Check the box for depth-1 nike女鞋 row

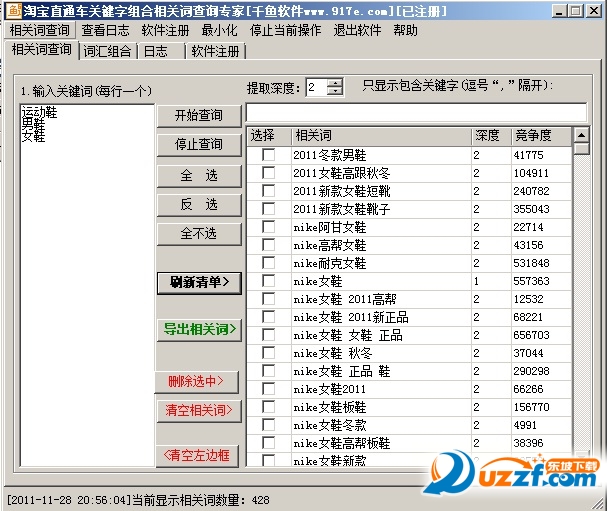click(268, 281)
